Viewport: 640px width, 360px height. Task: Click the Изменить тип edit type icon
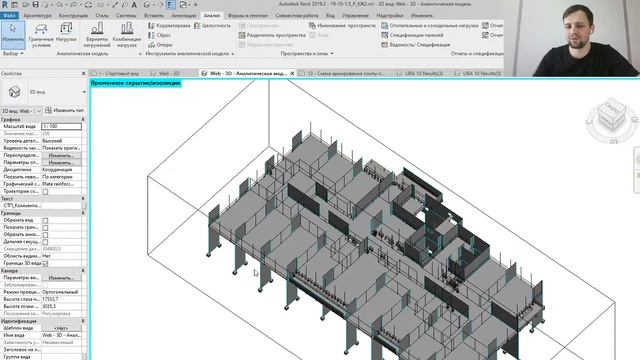(x=48, y=110)
